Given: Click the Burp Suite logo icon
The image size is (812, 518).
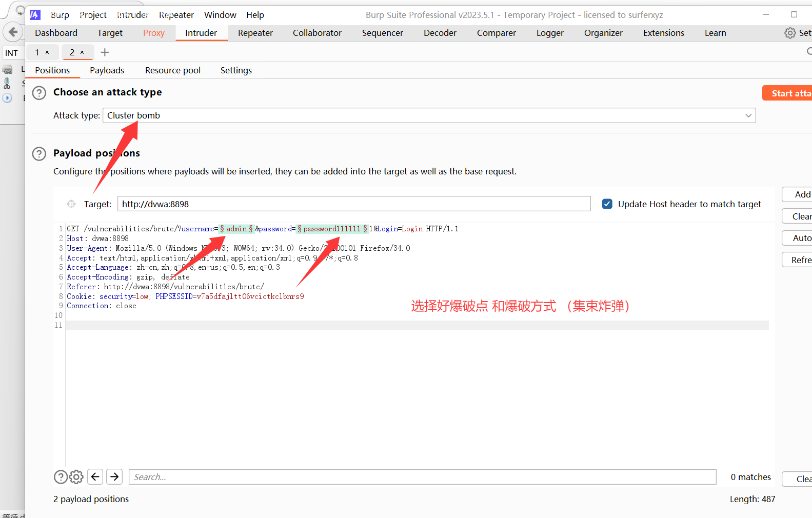Looking at the screenshot, I should (35, 15).
